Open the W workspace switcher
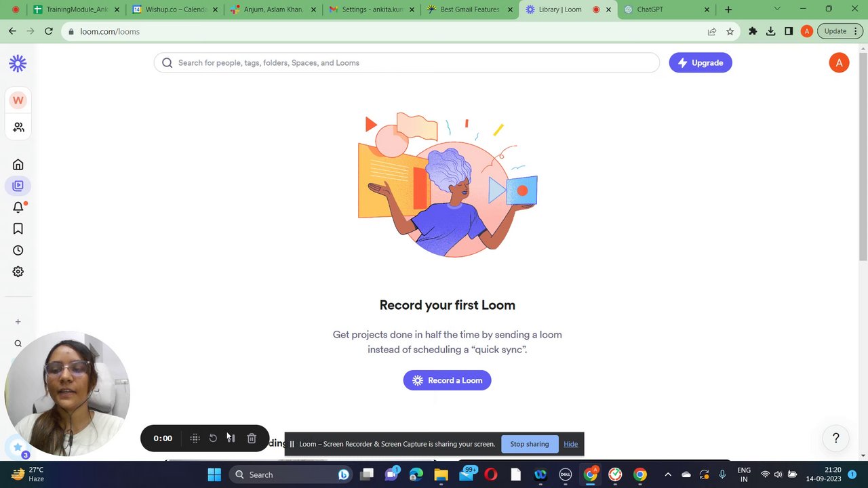 [18, 100]
